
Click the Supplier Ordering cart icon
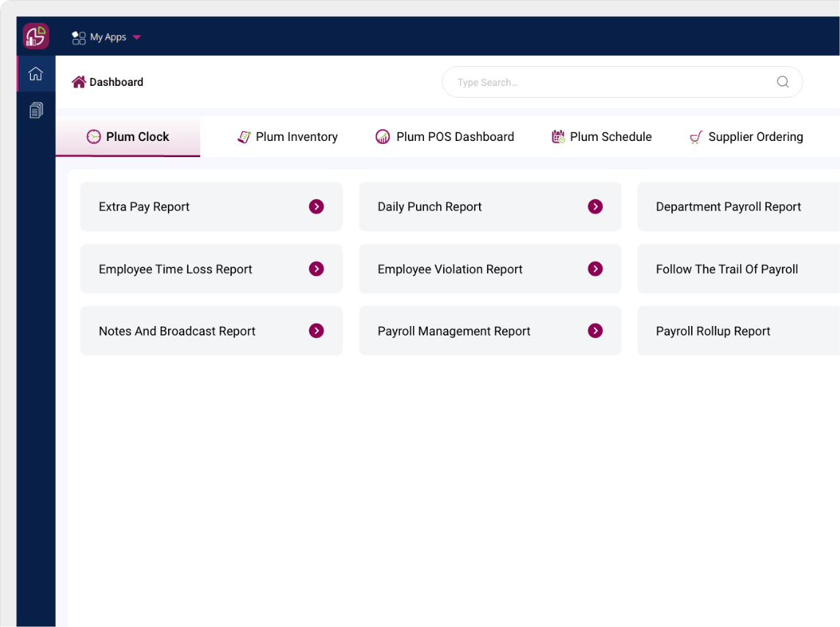(695, 137)
